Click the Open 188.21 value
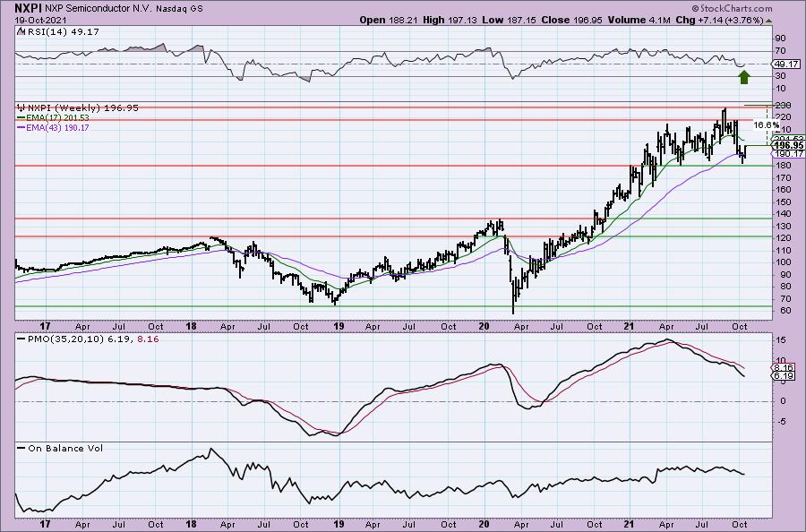The height and width of the screenshot is (532, 806). [x=390, y=20]
